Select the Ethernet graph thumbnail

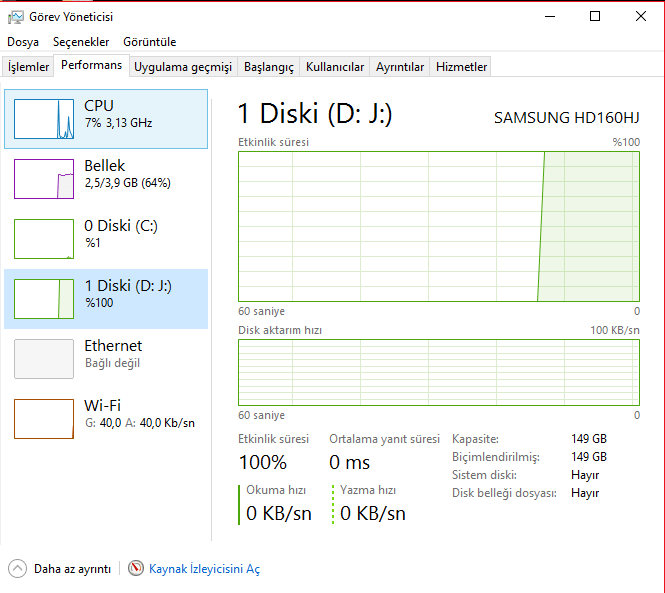(44, 358)
